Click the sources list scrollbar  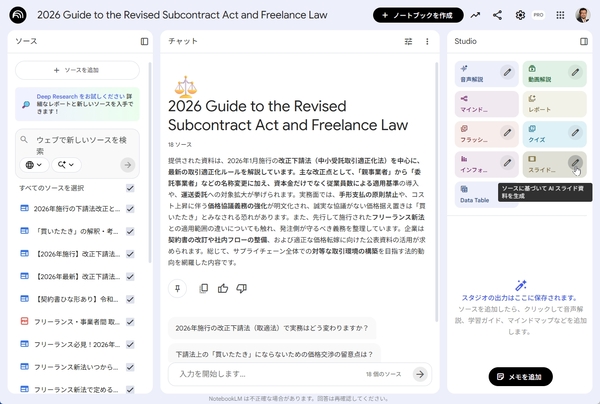pyautogui.click(x=150, y=163)
